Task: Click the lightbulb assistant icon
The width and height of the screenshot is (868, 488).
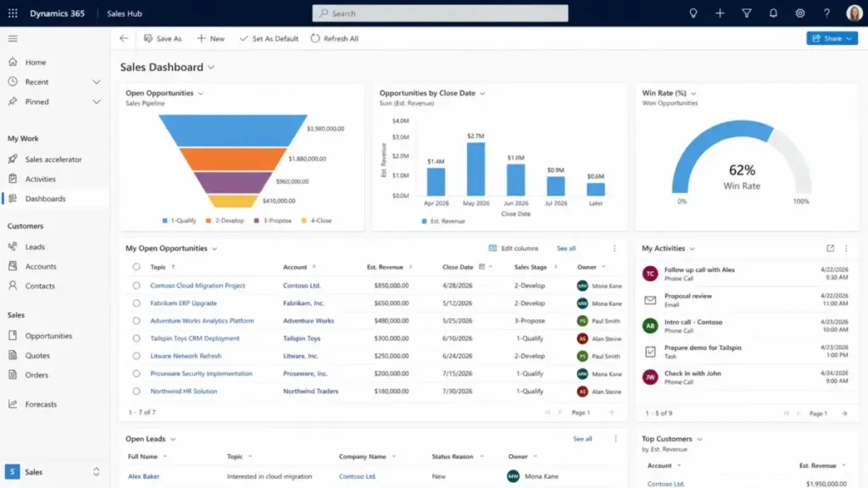Action: [693, 14]
